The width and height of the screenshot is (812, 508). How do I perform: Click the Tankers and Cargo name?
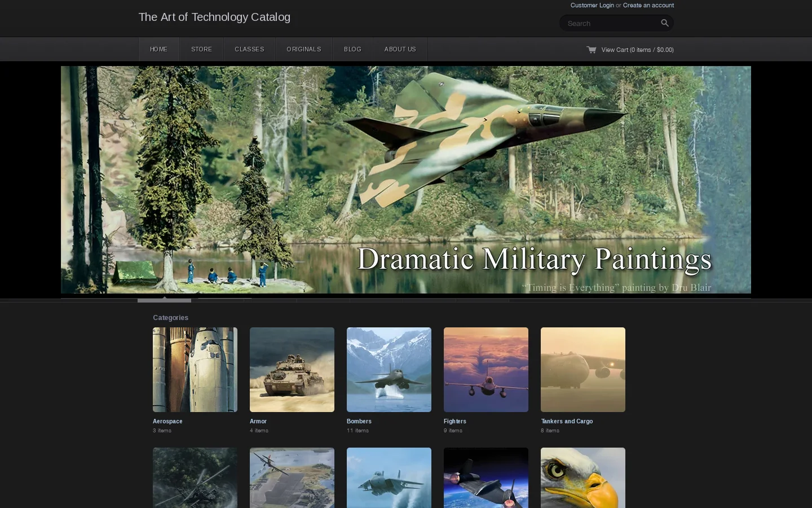pos(567,421)
